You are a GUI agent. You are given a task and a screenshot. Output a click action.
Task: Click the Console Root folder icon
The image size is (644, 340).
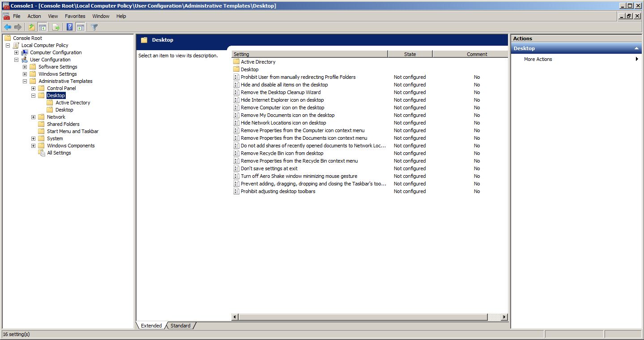coord(8,38)
